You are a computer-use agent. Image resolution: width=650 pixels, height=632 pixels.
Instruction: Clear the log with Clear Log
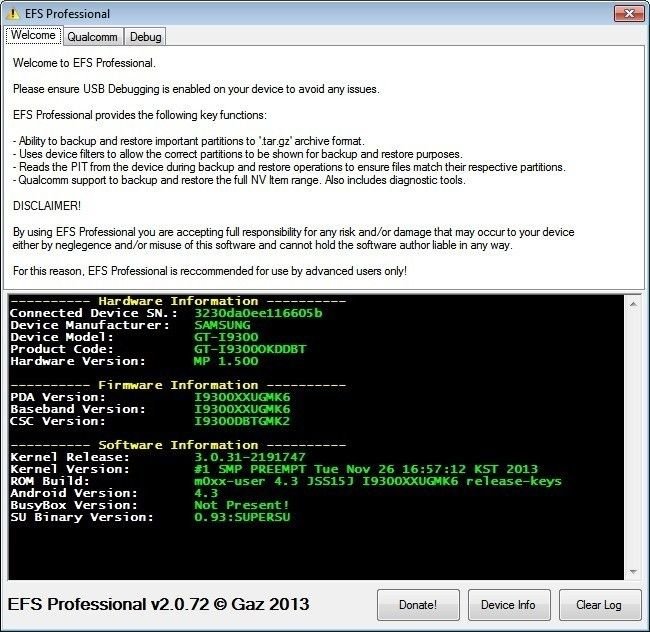click(x=599, y=605)
